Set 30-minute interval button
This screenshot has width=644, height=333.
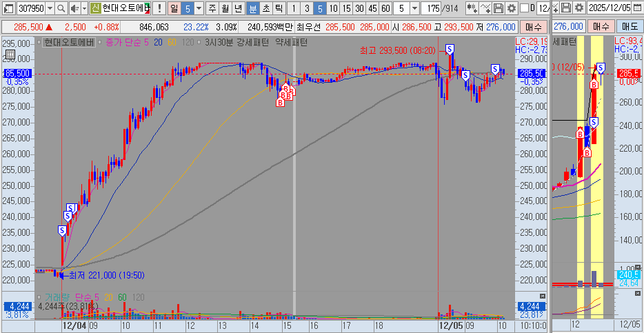[x=359, y=8]
